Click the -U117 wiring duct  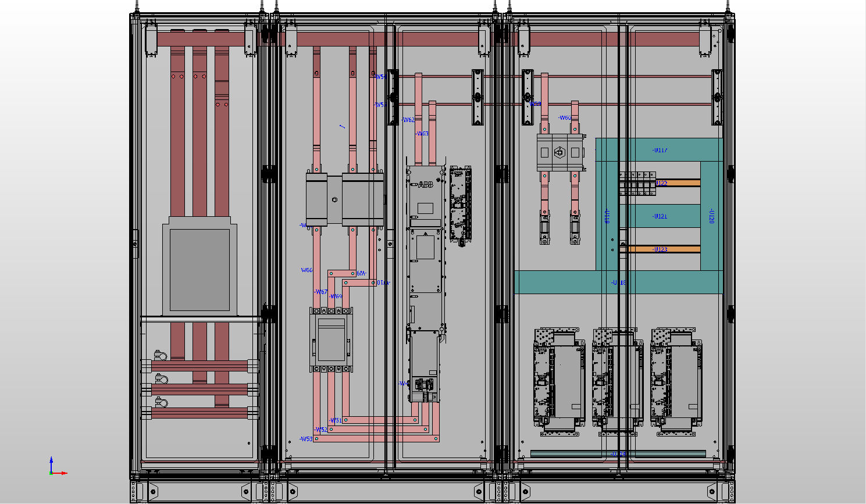660,150
